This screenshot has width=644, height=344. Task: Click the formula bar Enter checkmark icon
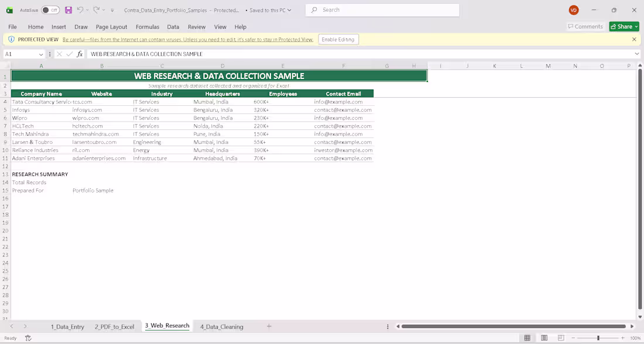pyautogui.click(x=70, y=54)
